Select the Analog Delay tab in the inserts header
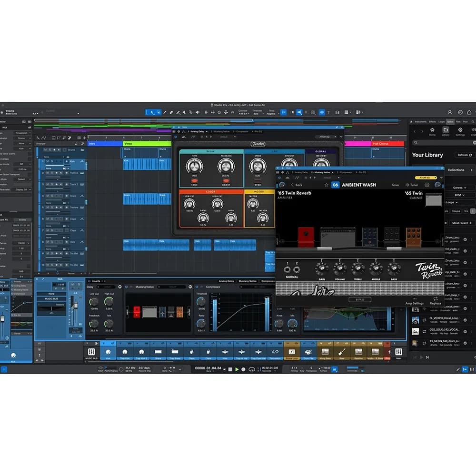This screenshot has height=476, width=476. (x=226, y=281)
